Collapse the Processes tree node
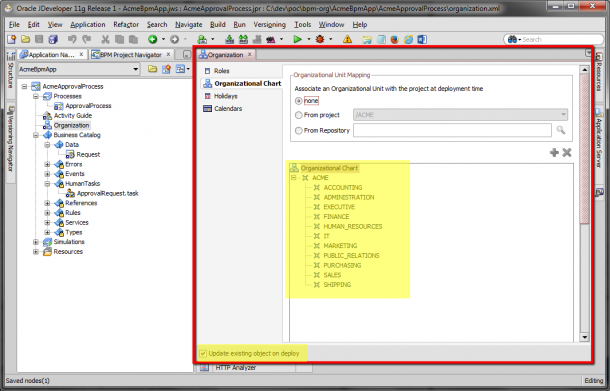The width and height of the screenshot is (610, 391). 36,96
